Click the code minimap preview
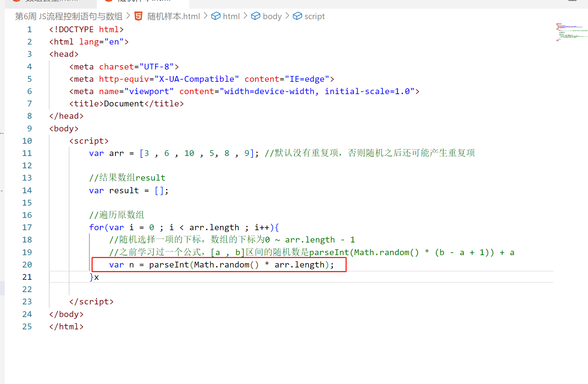The height and width of the screenshot is (384, 588). click(572, 32)
